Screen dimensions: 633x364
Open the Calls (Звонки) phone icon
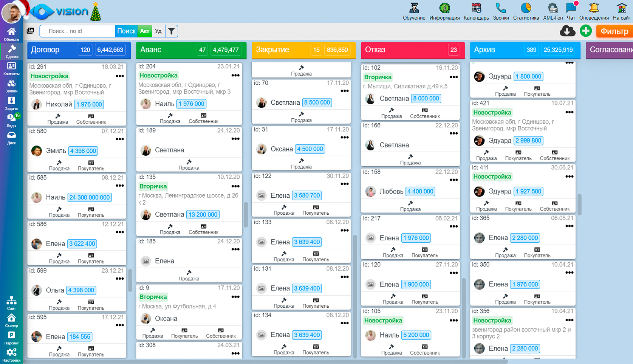coord(501,8)
